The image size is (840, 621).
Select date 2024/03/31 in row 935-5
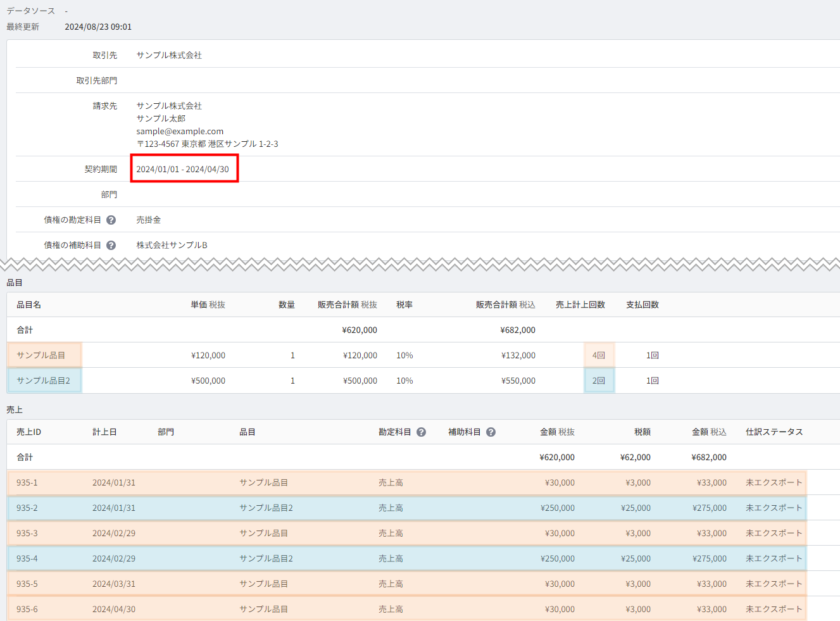click(114, 584)
